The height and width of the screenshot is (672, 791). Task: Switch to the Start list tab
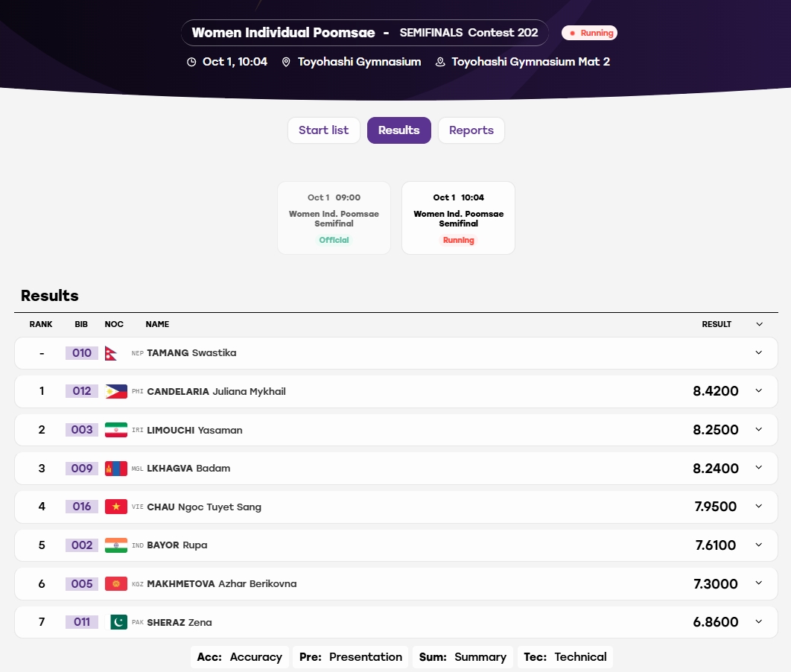pos(324,130)
